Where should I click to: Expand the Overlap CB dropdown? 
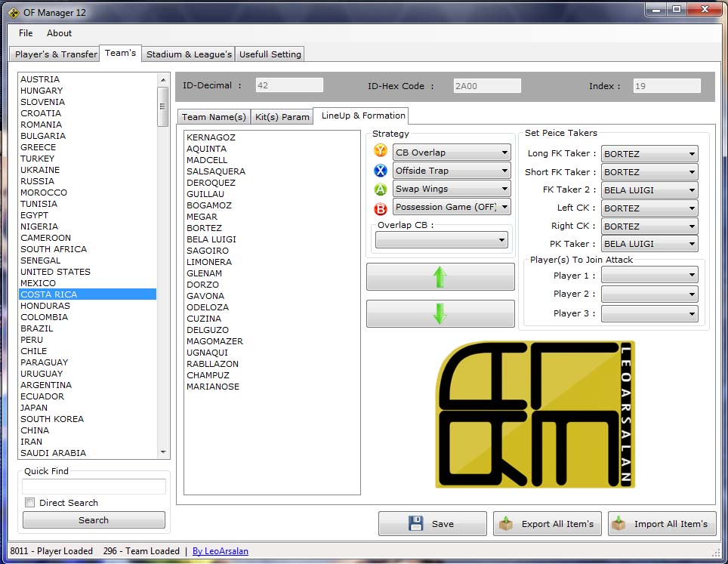[441, 240]
